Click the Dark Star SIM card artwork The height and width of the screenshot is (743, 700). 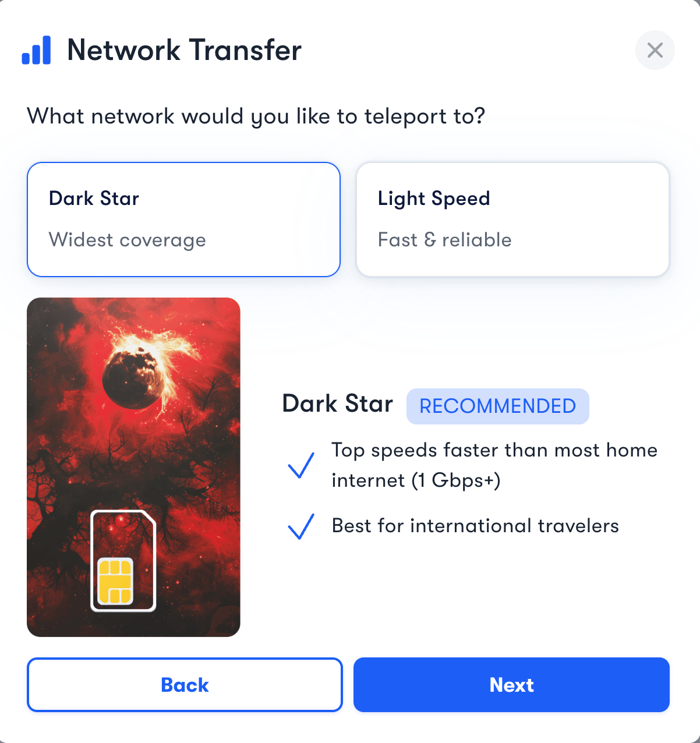click(x=133, y=467)
